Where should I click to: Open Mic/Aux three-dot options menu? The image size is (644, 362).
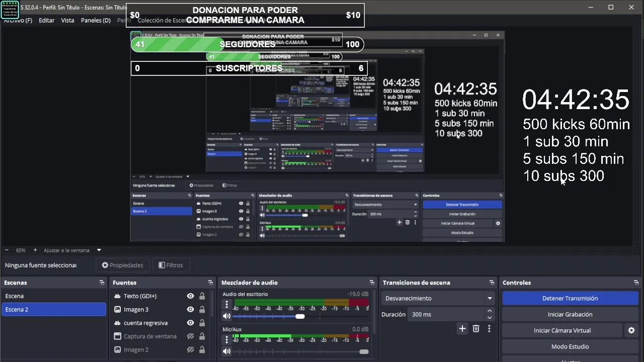pyautogui.click(x=227, y=339)
